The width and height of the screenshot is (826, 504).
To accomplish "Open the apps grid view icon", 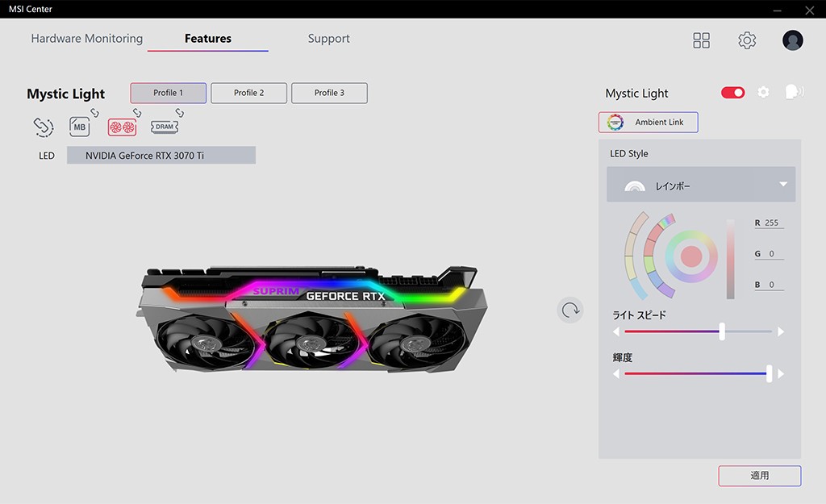I will point(701,40).
